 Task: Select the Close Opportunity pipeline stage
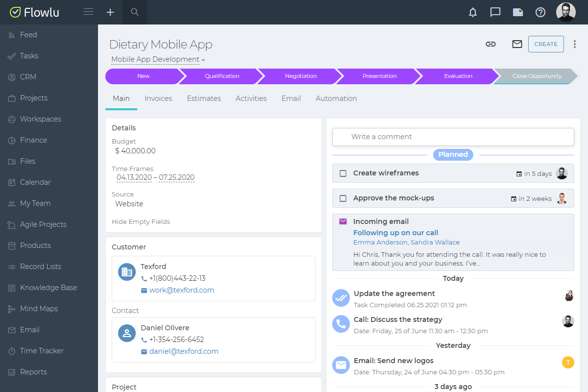point(536,76)
